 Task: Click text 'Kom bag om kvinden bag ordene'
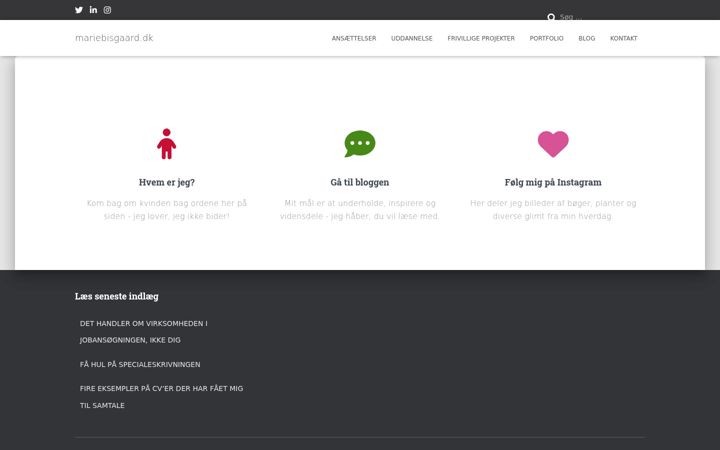tap(167, 209)
